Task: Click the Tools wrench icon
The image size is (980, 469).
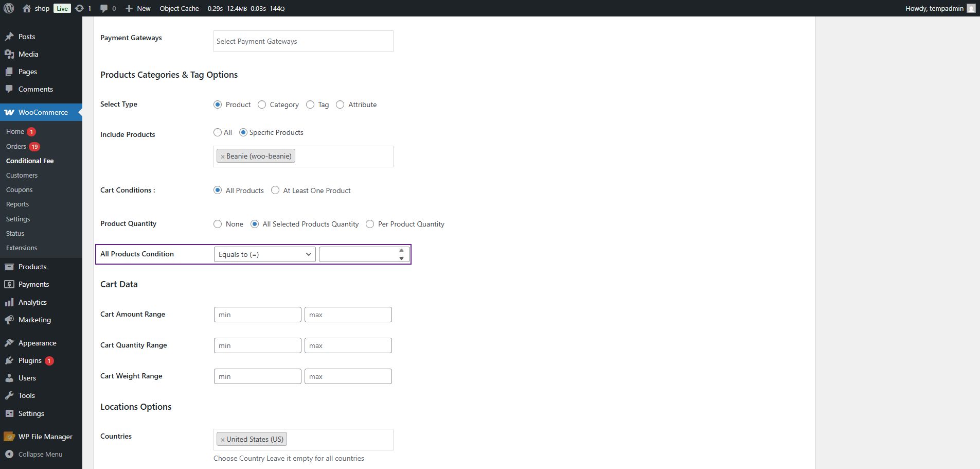Action: pyautogui.click(x=9, y=395)
